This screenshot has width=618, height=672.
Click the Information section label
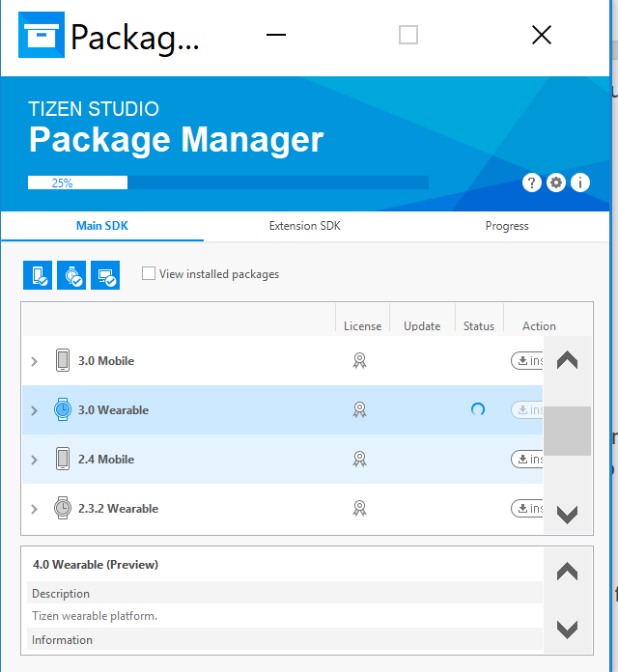tap(62, 640)
